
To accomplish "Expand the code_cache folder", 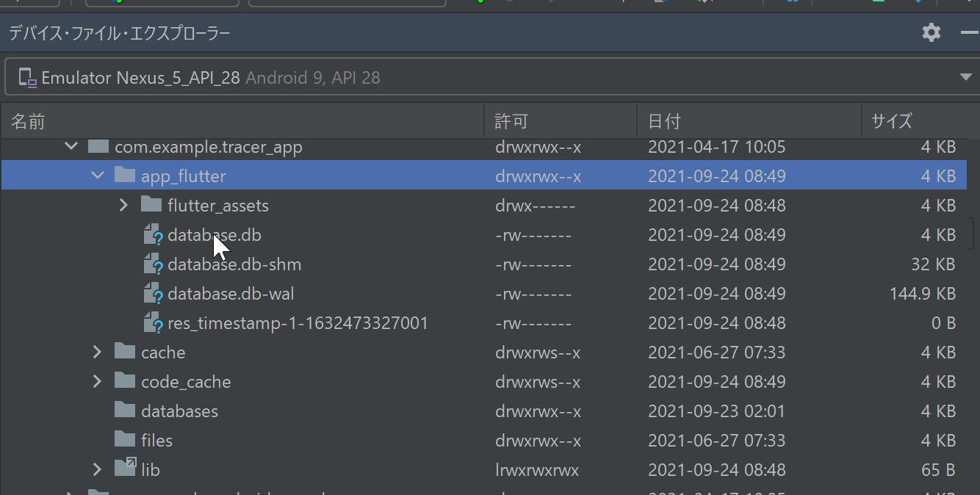I will pos(98,382).
